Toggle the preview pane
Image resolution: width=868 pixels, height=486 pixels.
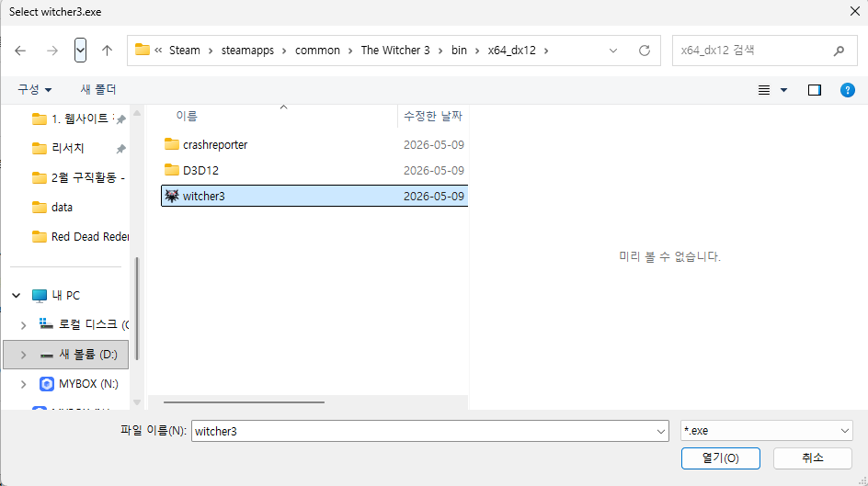815,89
